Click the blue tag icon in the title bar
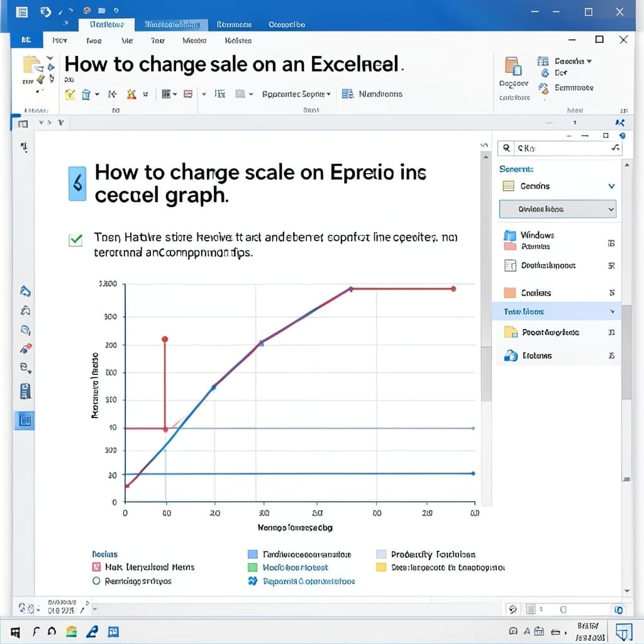The height and width of the screenshot is (644, 644). click(45, 12)
